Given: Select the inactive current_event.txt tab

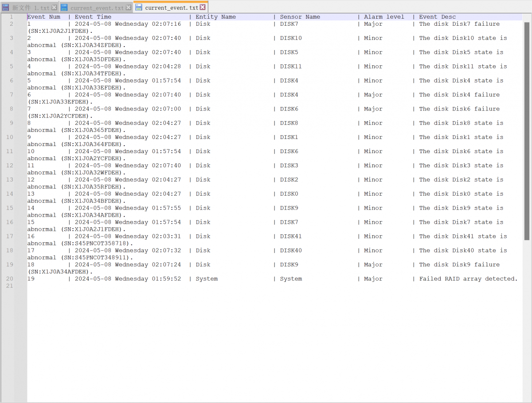Looking at the screenshot, I should (x=97, y=8).
